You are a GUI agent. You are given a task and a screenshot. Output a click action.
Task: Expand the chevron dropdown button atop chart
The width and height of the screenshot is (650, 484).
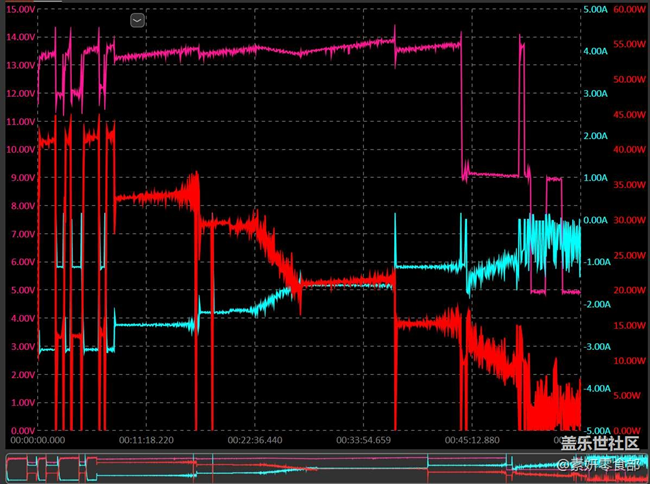138,20
